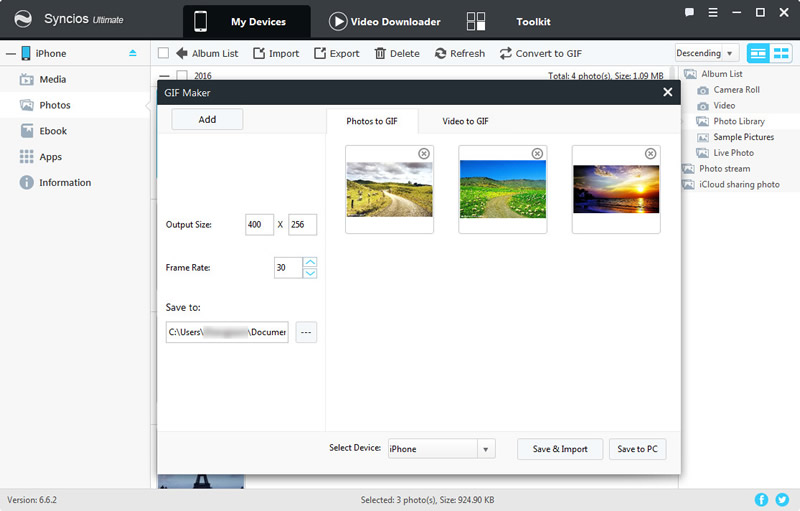The width and height of the screenshot is (800, 511).
Task: Click the Save to path field
Action: (227, 332)
